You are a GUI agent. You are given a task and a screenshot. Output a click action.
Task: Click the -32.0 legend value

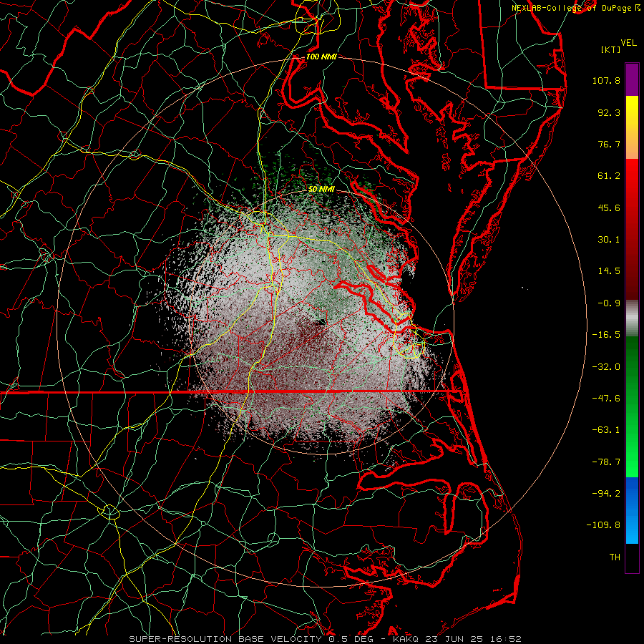coord(606,367)
